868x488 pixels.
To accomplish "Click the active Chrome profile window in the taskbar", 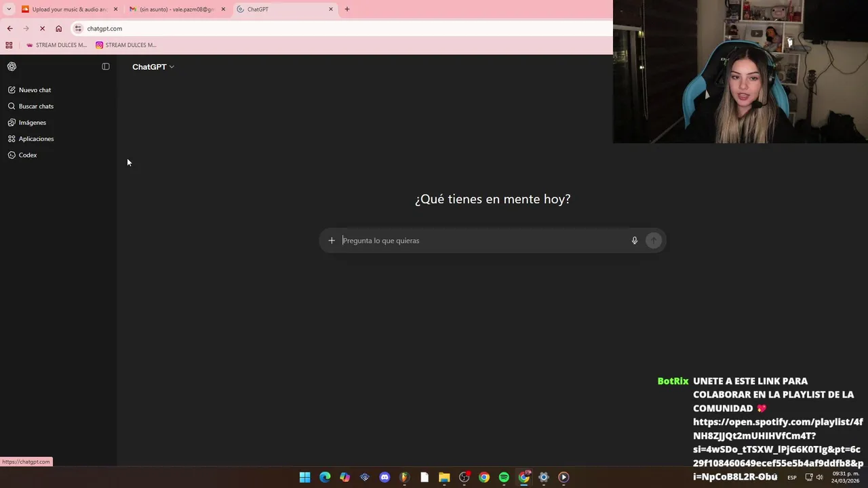I will point(524,477).
